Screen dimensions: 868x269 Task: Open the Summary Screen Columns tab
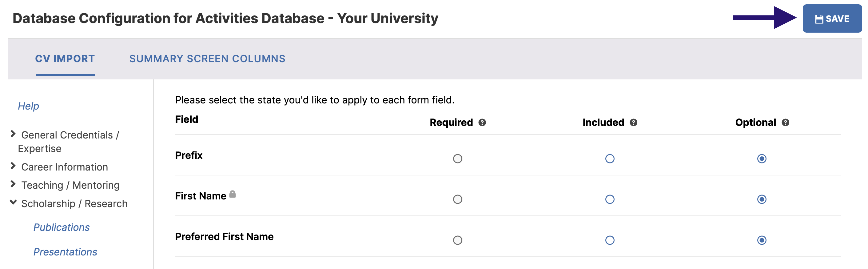(207, 59)
